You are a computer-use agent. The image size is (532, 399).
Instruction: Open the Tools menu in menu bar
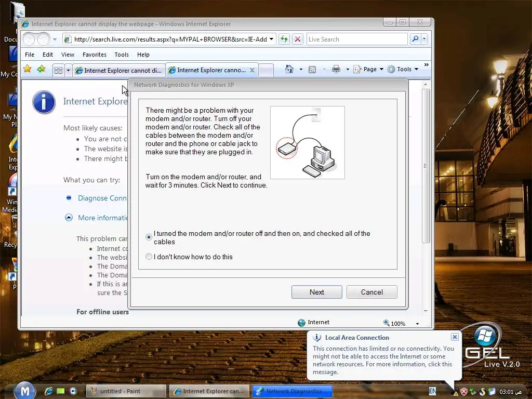click(x=122, y=55)
